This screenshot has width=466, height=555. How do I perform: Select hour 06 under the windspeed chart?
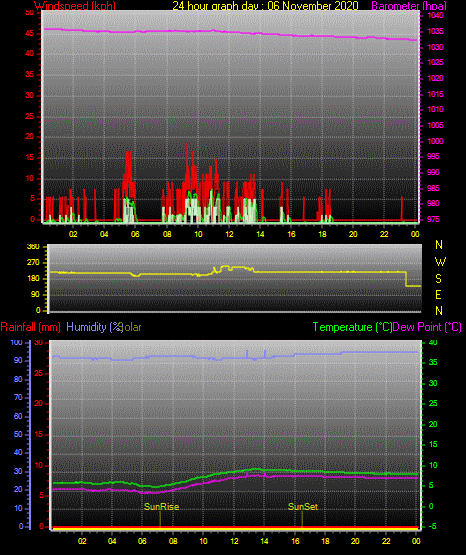point(135,234)
